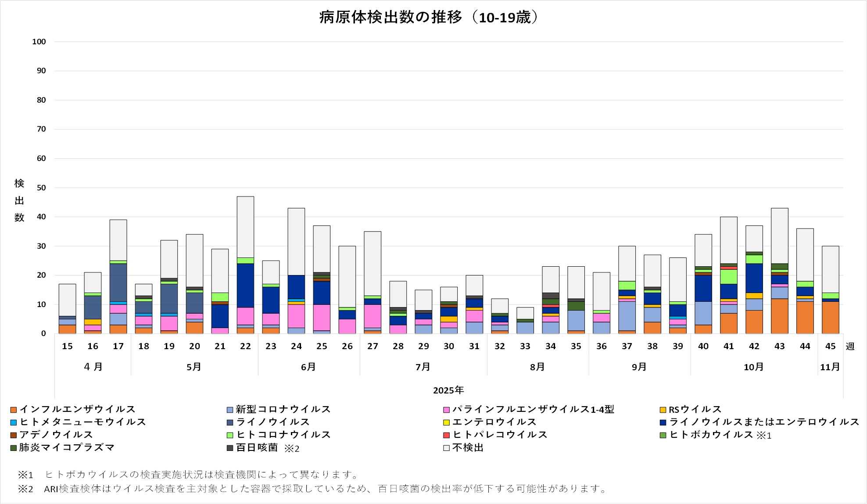Click the week 22 bar's grey 不検出 segment

pos(245,227)
